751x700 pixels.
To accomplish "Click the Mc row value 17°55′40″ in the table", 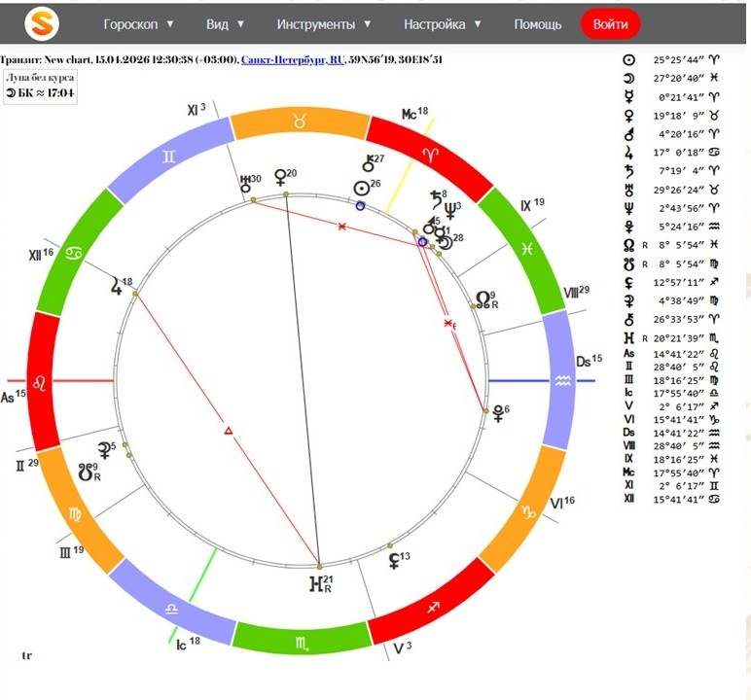I will [x=678, y=473].
